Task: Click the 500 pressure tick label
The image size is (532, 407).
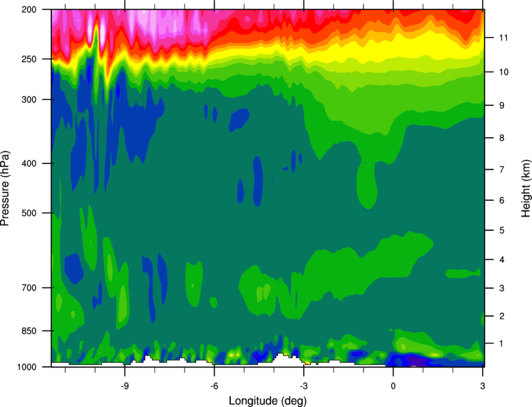Action: tap(29, 213)
